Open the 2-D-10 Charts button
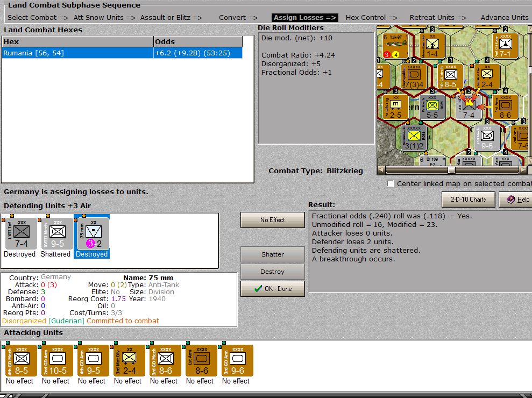 pos(468,200)
